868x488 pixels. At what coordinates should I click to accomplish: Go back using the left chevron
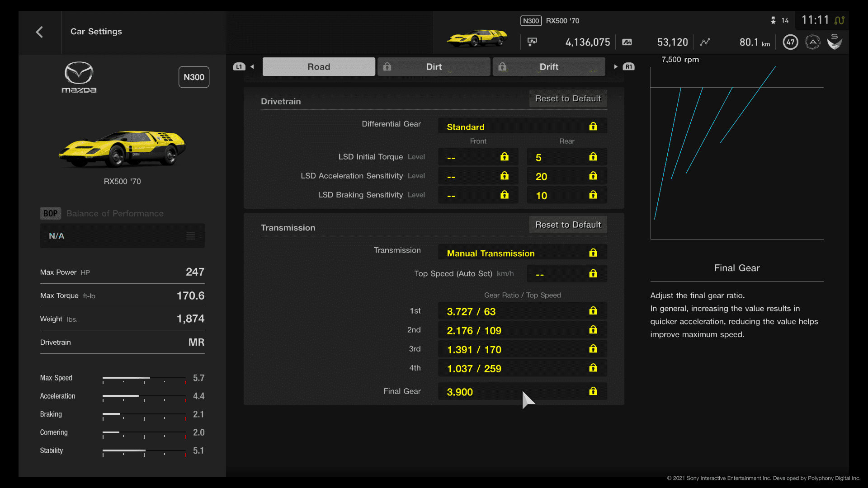click(39, 32)
